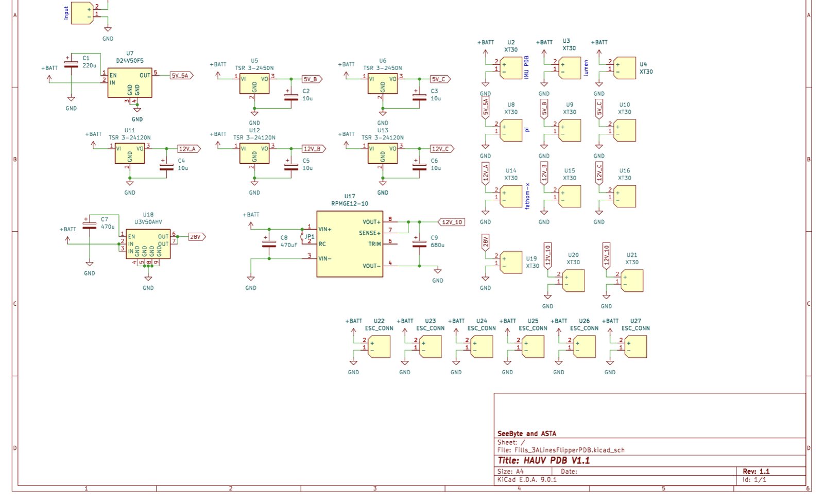Select the U20 XT30 connector symbol
The height and width of the screenshot is (504, 824).
(x=573, y=281)
